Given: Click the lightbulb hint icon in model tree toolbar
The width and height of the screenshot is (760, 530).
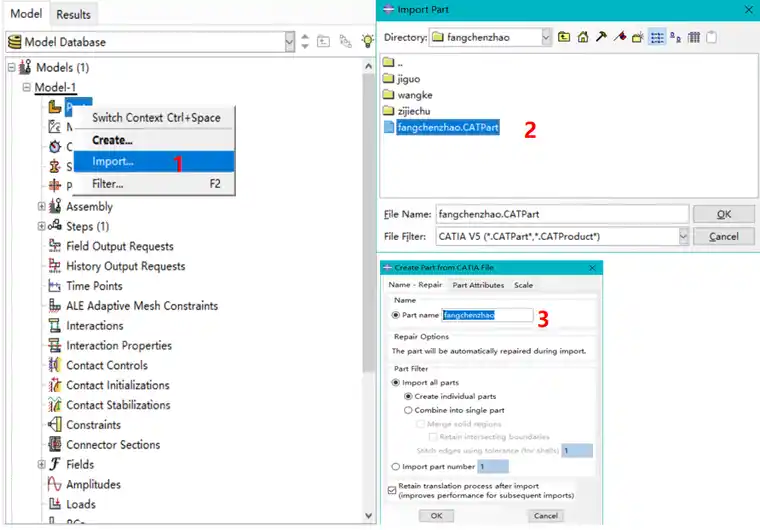Looking at the screenshot, I should click(x=368, y=41).
